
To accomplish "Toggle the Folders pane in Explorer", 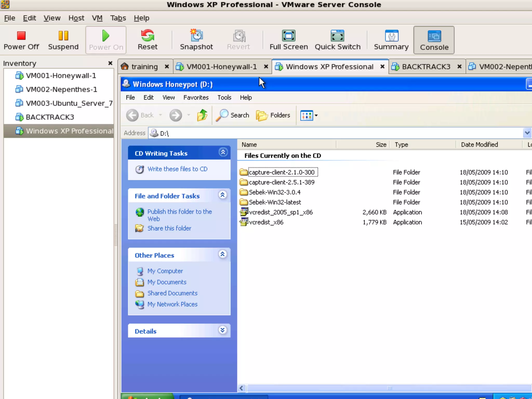I will (x=273, y=115).
